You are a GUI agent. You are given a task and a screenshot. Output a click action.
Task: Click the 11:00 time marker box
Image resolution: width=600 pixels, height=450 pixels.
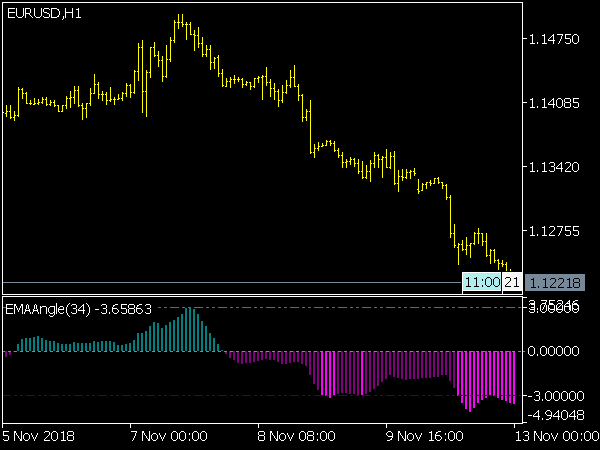tap(482, 282)
